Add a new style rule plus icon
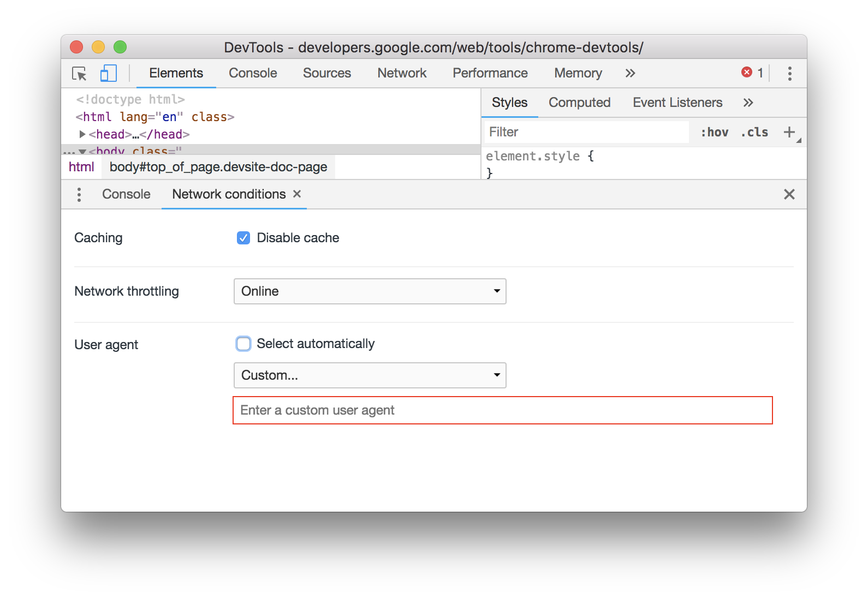 coord(789,132)
